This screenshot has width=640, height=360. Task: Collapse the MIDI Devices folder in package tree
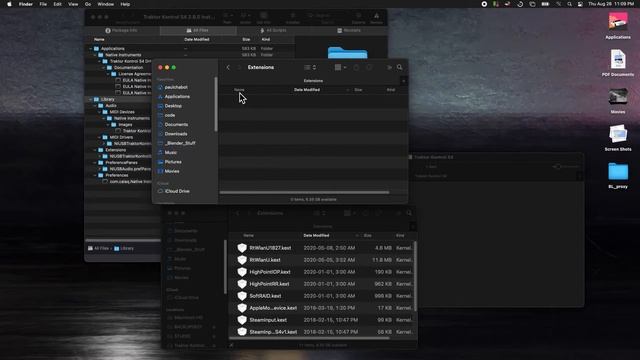(100, 112)
